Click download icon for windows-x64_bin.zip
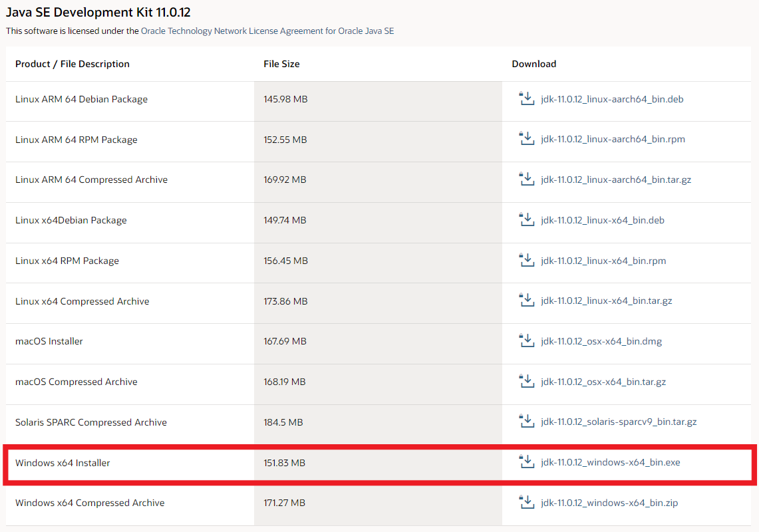759x532 pixels. point(526,502)
